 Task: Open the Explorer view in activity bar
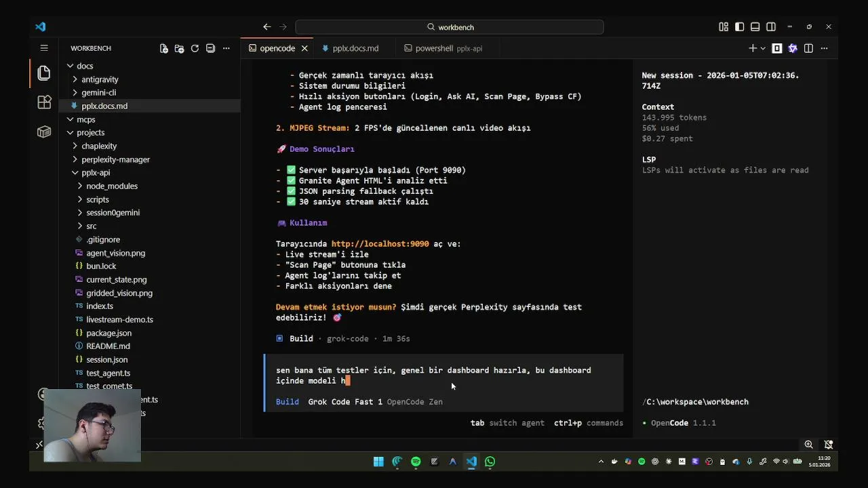point(44,73)
